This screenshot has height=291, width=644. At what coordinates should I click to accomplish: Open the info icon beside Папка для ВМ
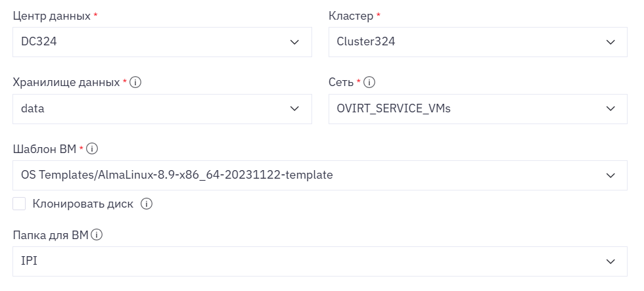tap(97, 235)
